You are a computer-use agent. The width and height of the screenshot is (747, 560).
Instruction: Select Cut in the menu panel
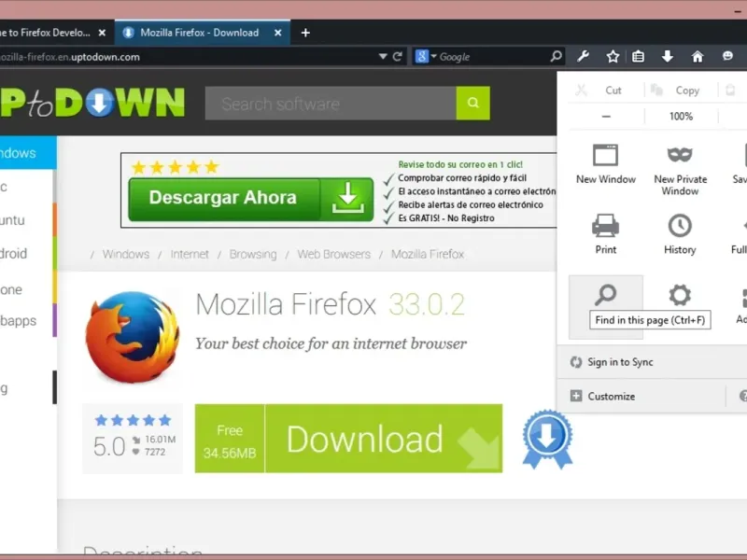pos(606,90)
